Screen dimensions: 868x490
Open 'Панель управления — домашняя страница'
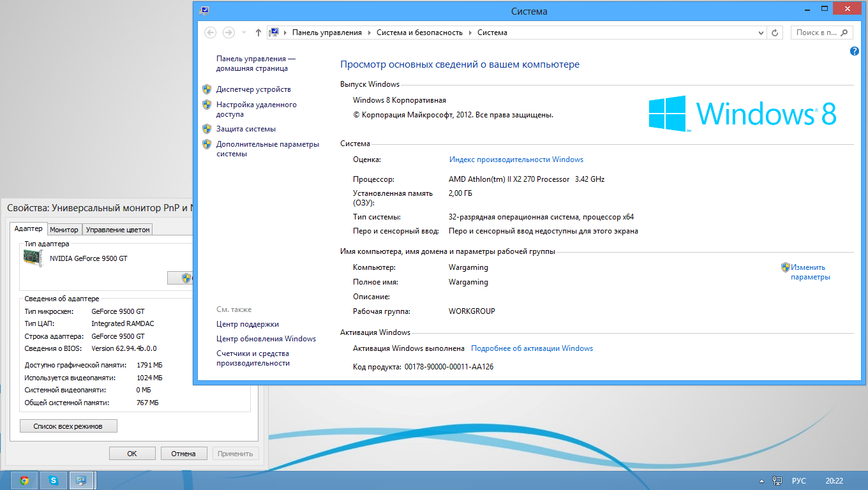(255, 63)
